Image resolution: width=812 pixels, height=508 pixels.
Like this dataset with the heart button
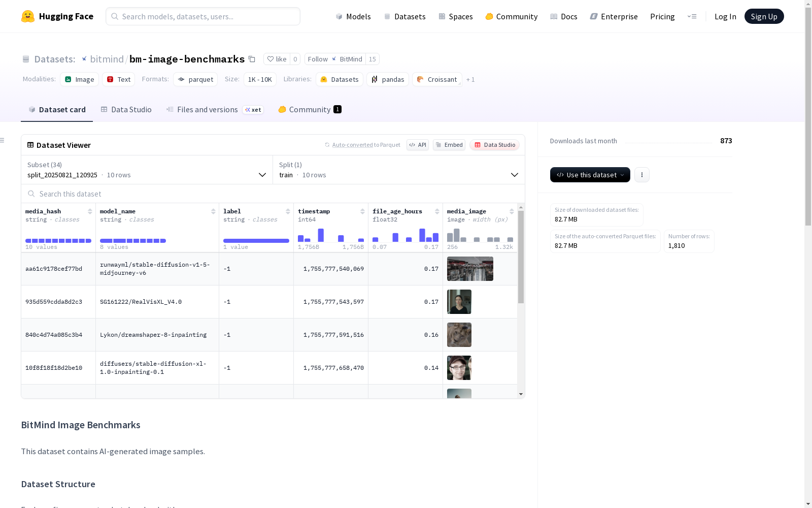pyautogui.click(x=277, y=59)
